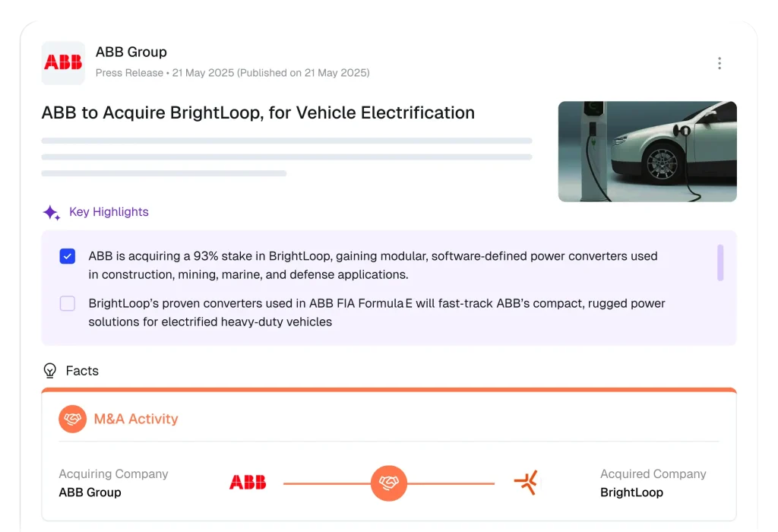Click the orange BrightLoop logo icon
The width and height of the screenshot is (778, 532).
click(526, 483)
